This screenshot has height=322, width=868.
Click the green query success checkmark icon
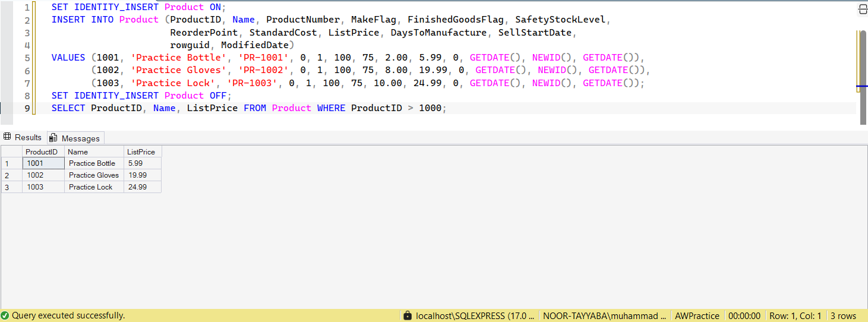click(5, 315)
